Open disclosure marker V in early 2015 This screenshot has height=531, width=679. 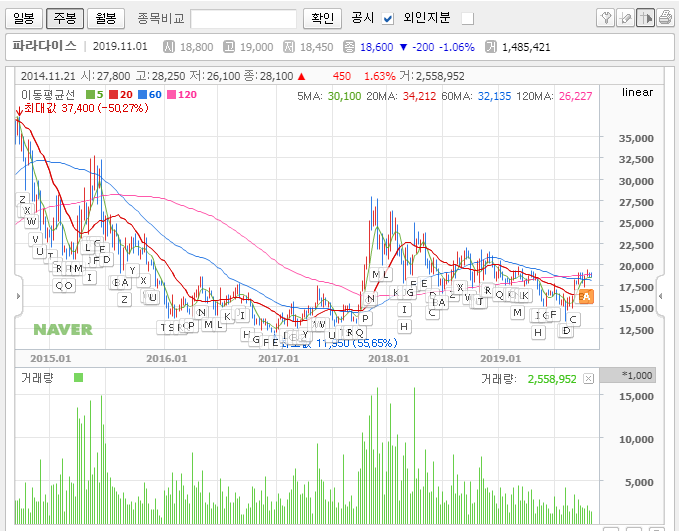pyautogui.click(x=36, y=239)
